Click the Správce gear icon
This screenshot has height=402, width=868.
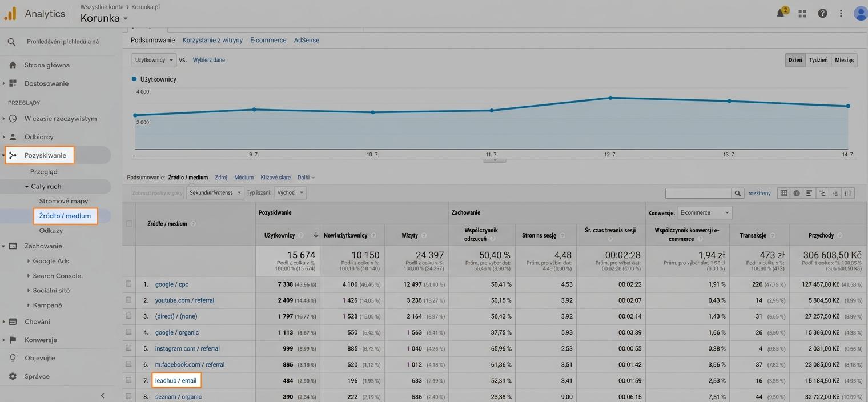pyautogui.click(x=13, y=376)
